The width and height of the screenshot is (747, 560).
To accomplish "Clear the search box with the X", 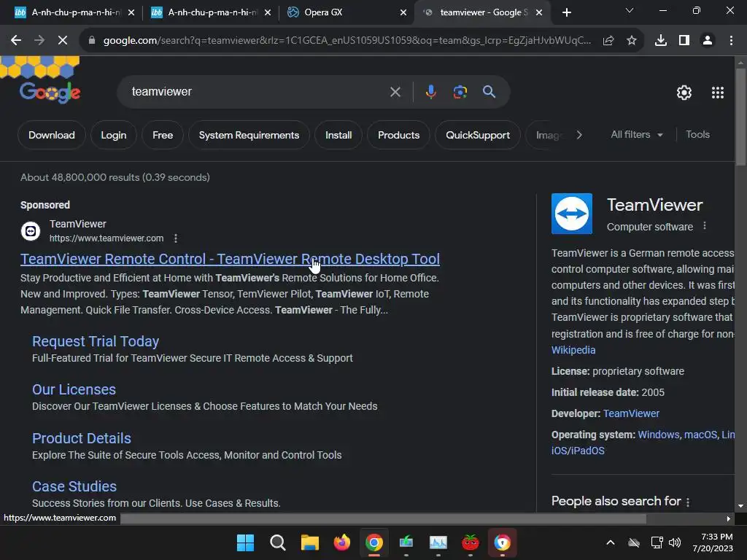I will [395, 92].
